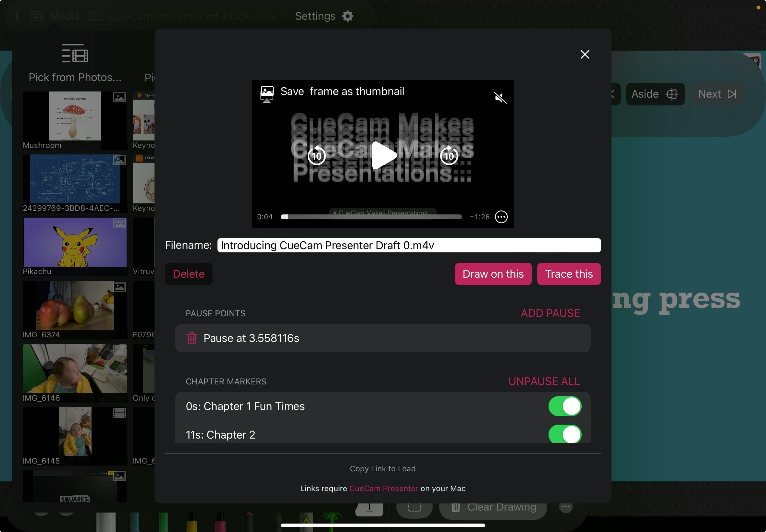The height and width of the screenshot is (532, 766).
Task: Click the Media panel icon
Action: click(35, 16)
